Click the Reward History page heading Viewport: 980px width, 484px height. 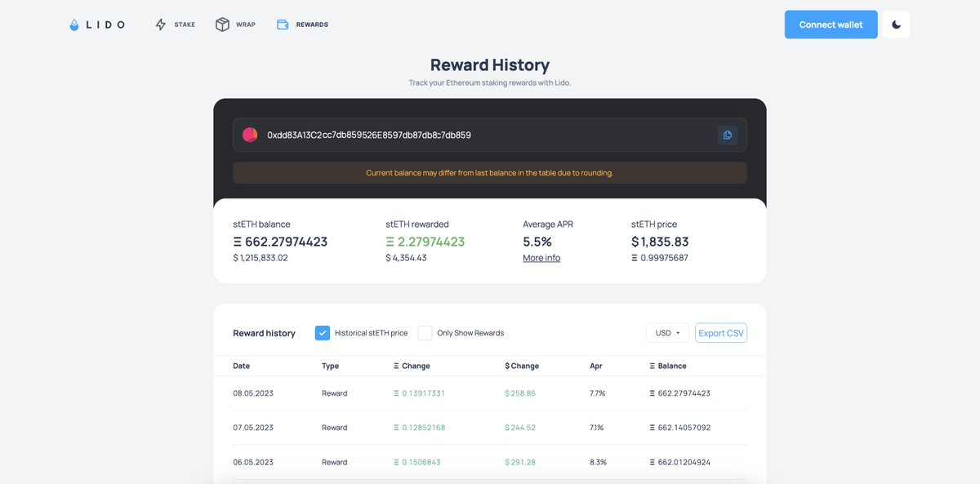pyautogui.click(x=490, y=65)
